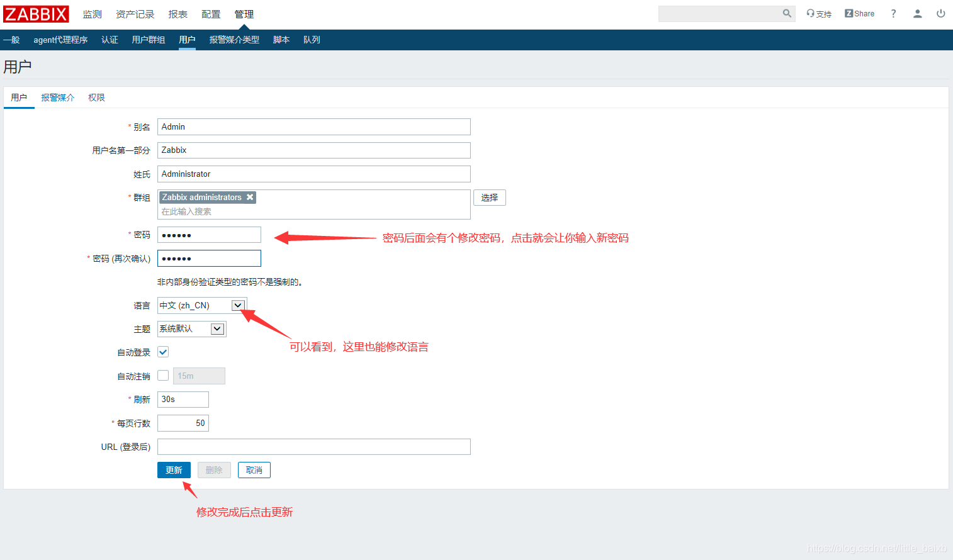Go to the 用户 submenu item
The height and width of the screenshot is (560, 953).
pyautogui.click(x=187, y=40)
